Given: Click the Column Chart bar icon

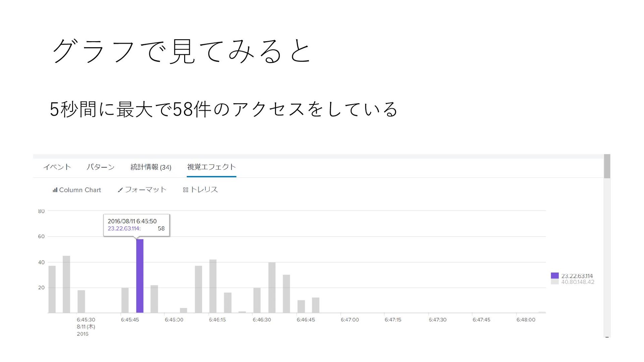Looking at the screenshot, I should tap(55, 190).
